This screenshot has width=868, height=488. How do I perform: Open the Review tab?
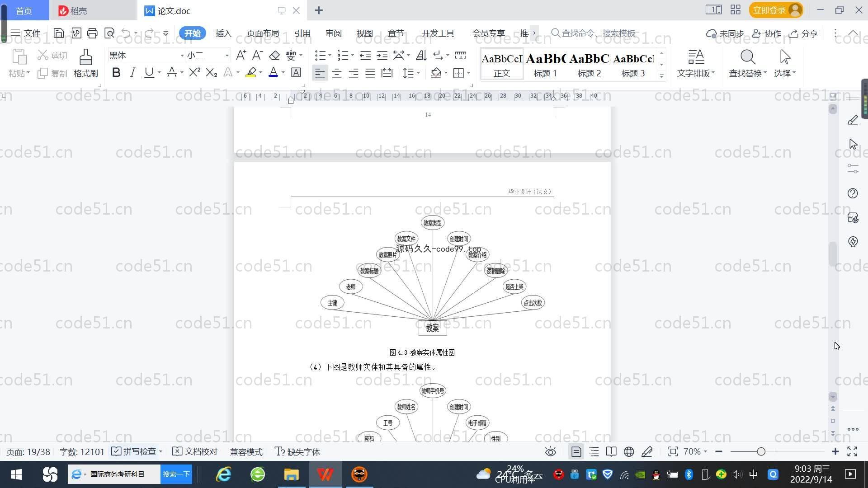point(334,33)
